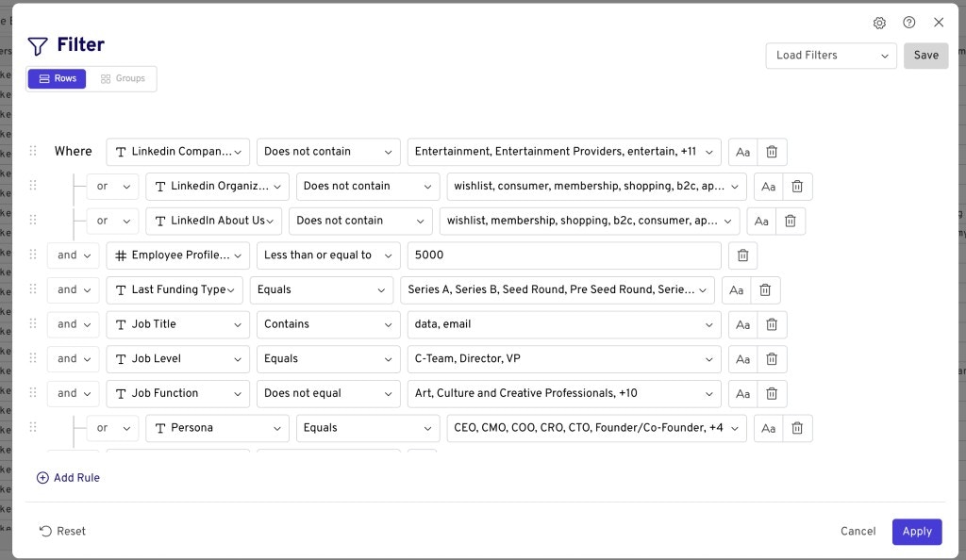Toggle Aa case matching on the Job Title rule
966x560 pixels.
(x=742, y=324)
